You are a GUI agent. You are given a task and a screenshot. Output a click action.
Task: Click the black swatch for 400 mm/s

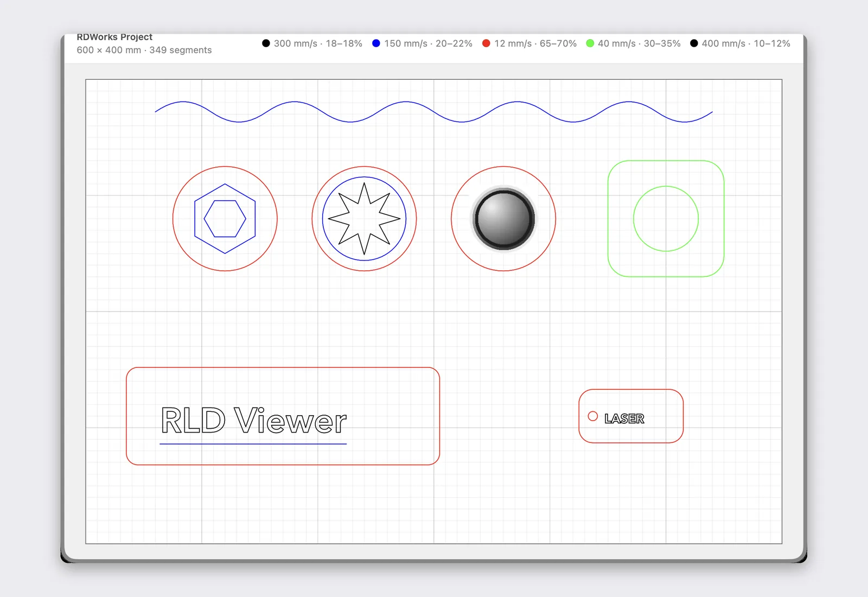[694, 43]
